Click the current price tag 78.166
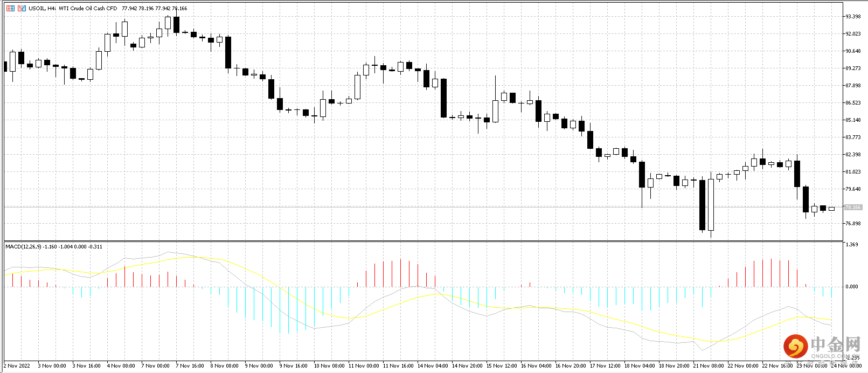 point(853,208)
